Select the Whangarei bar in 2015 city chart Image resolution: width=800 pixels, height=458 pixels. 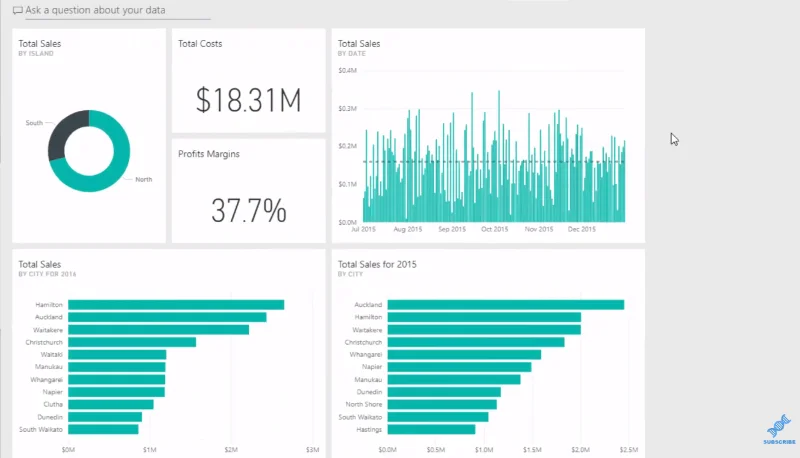(464, 354)
